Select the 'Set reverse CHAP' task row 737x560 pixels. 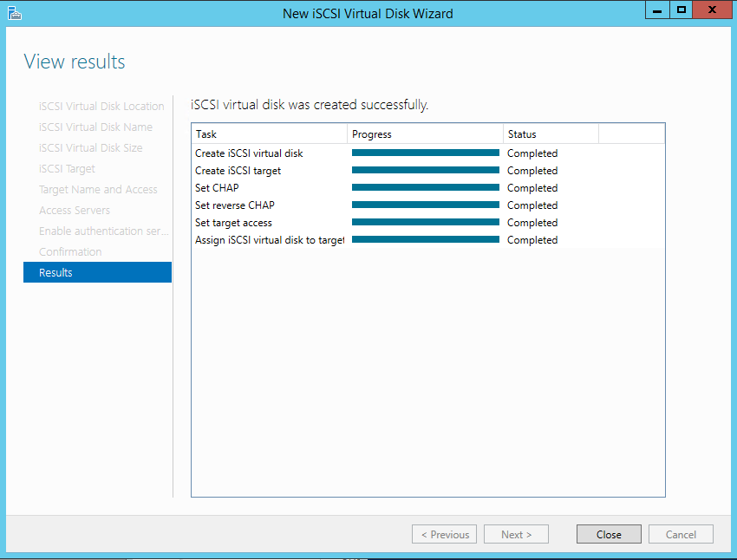(x=428, y=205)
